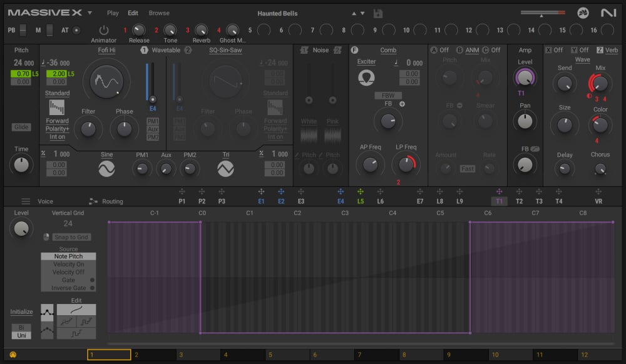
Task: Click the purple move handle above T1
Action: [499, 192]
